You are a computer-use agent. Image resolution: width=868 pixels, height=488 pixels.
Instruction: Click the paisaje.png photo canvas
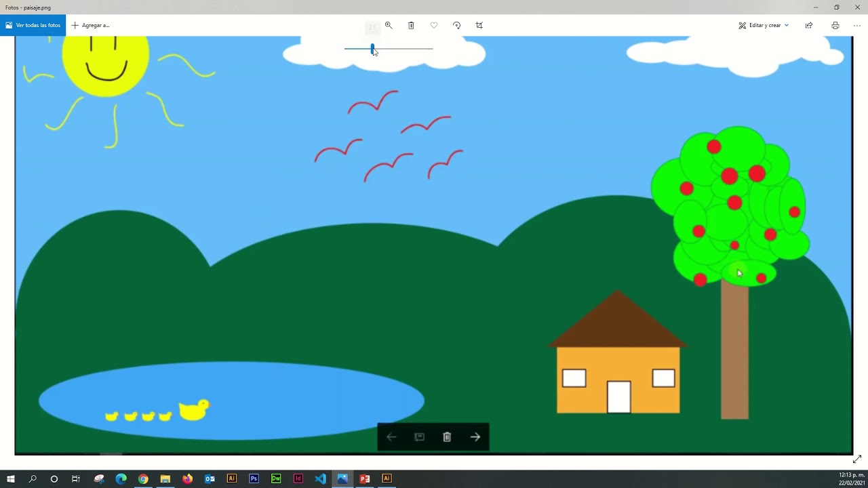coord(434,245)
